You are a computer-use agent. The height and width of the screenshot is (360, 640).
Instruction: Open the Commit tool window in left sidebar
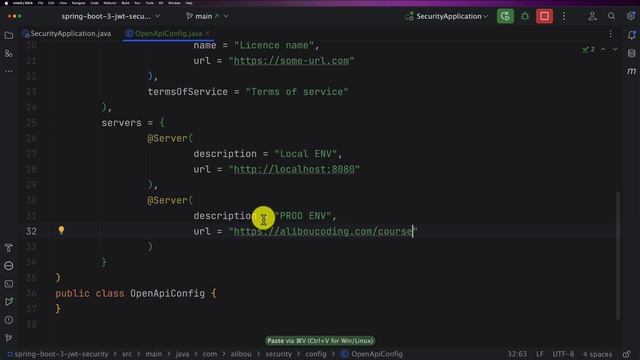(9, 53)
